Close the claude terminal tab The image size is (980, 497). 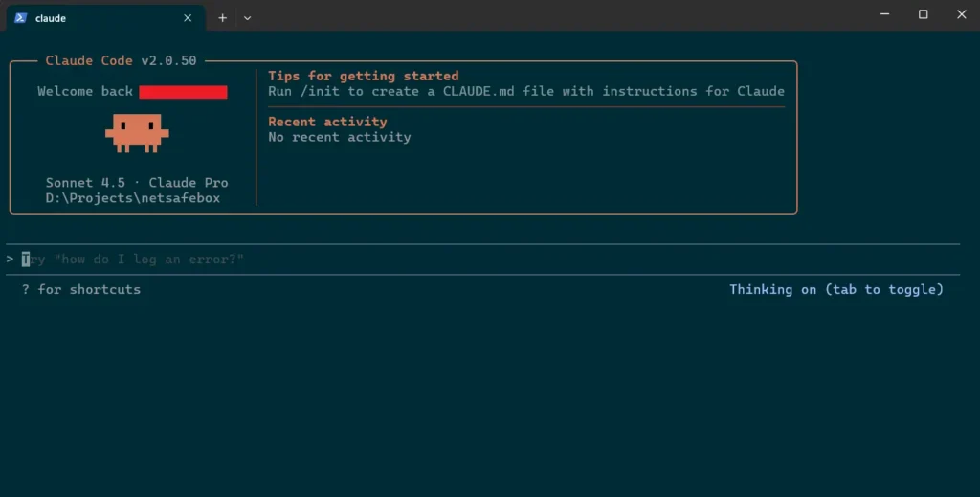click(x=188, y=17)
